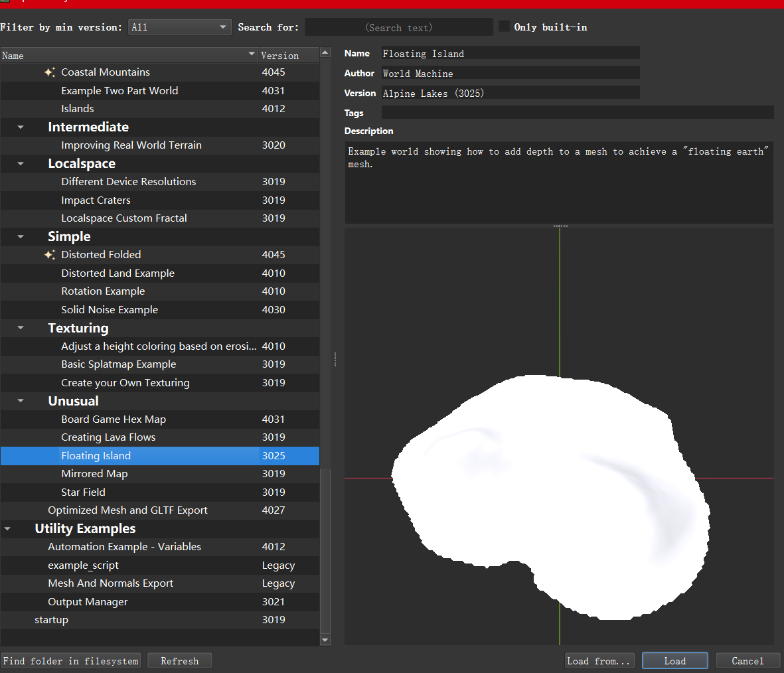Image resolution: width=784 pixels, height=673 pixels.
Task: Collapse the Unusual category
Action: point(21,401)
